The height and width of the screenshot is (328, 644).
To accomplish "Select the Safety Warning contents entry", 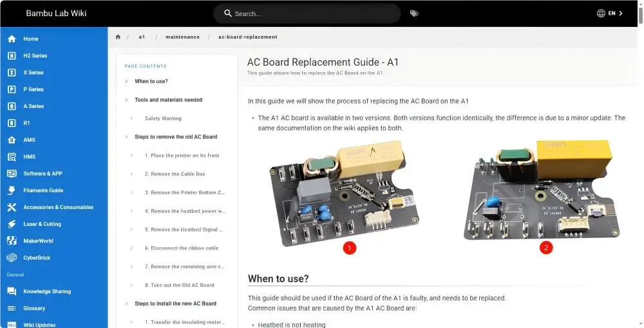I will click(163, 118).
